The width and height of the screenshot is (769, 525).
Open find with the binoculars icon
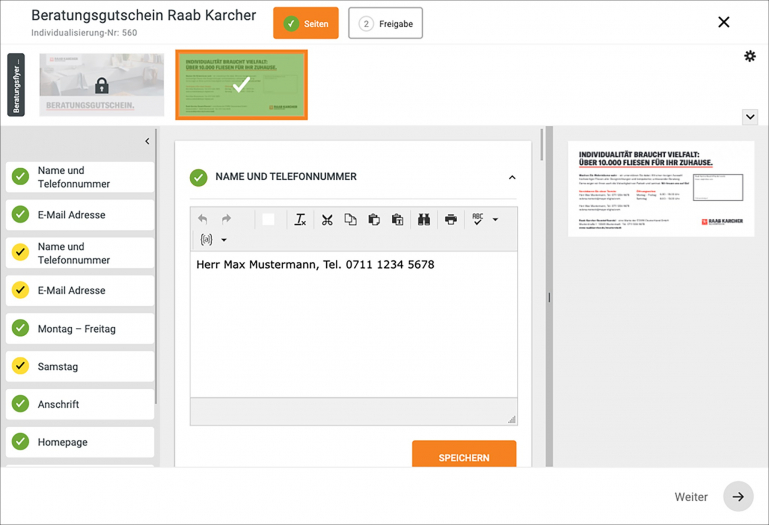coord(424,219)
